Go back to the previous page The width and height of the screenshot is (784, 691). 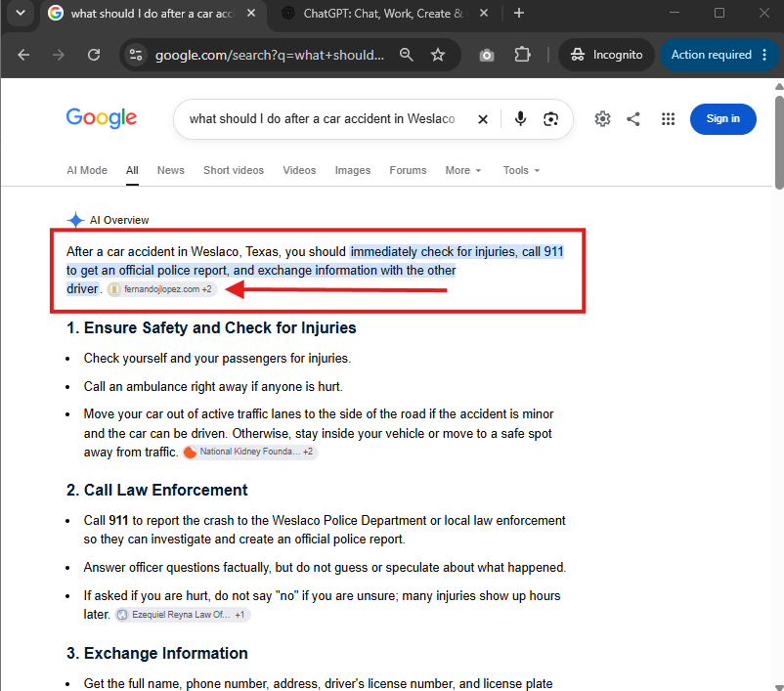23,55
